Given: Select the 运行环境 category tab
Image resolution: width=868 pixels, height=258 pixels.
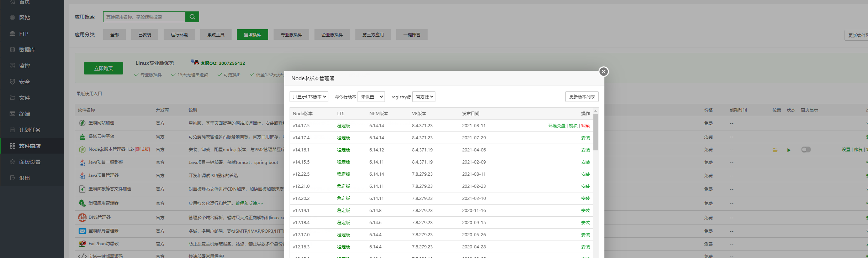Looking at the screenshot, I should point(179,35).
